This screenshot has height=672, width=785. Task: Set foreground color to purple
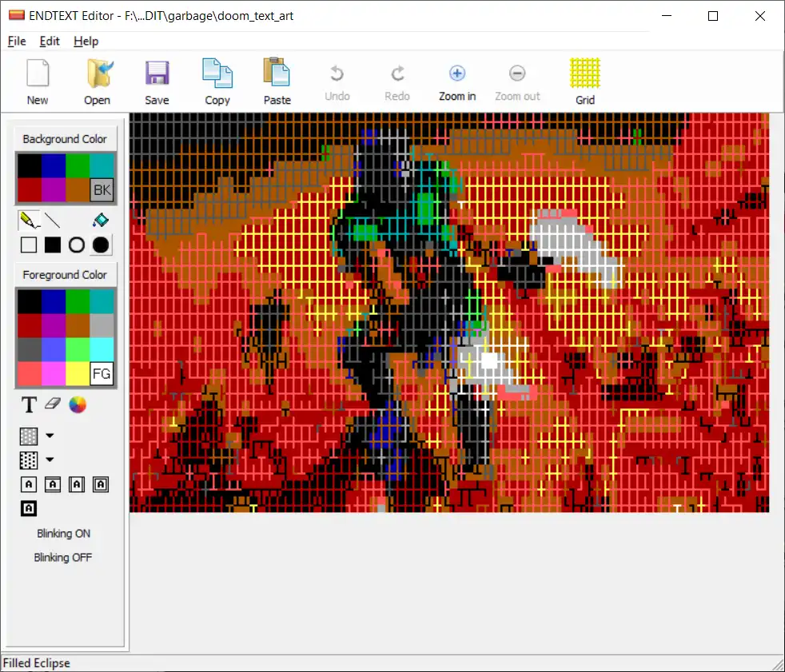coord(54,326)
